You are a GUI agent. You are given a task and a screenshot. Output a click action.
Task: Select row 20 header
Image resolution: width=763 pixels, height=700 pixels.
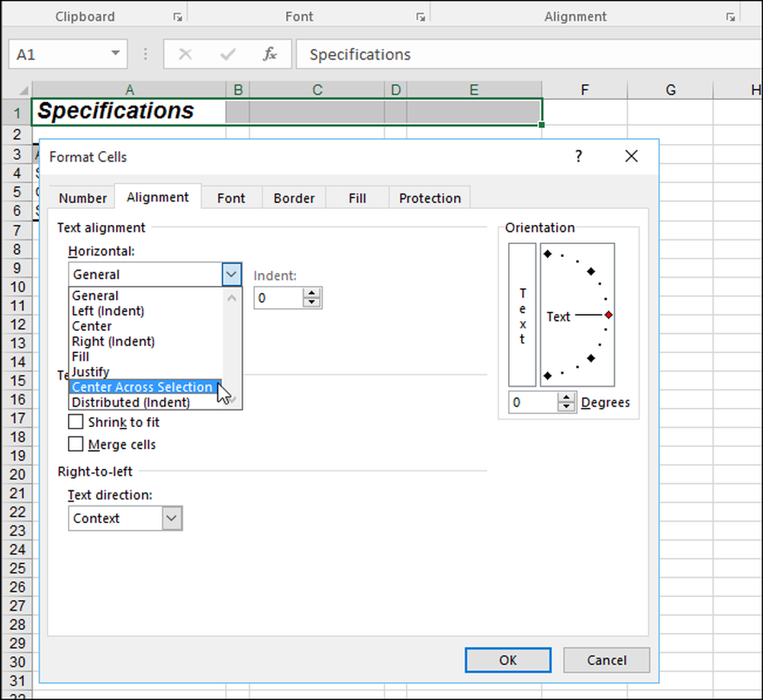tap(18, 474)
